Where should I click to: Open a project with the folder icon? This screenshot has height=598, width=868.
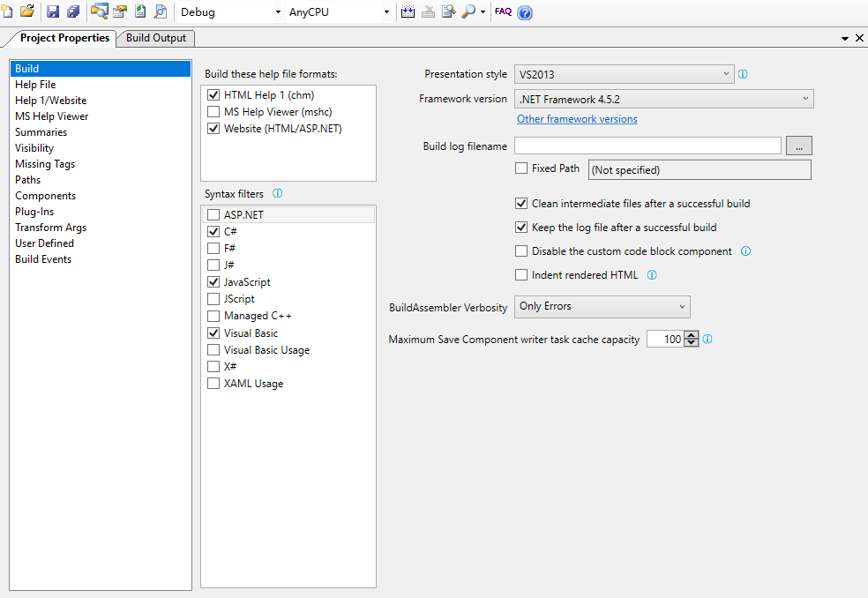(x=27, y=11)
